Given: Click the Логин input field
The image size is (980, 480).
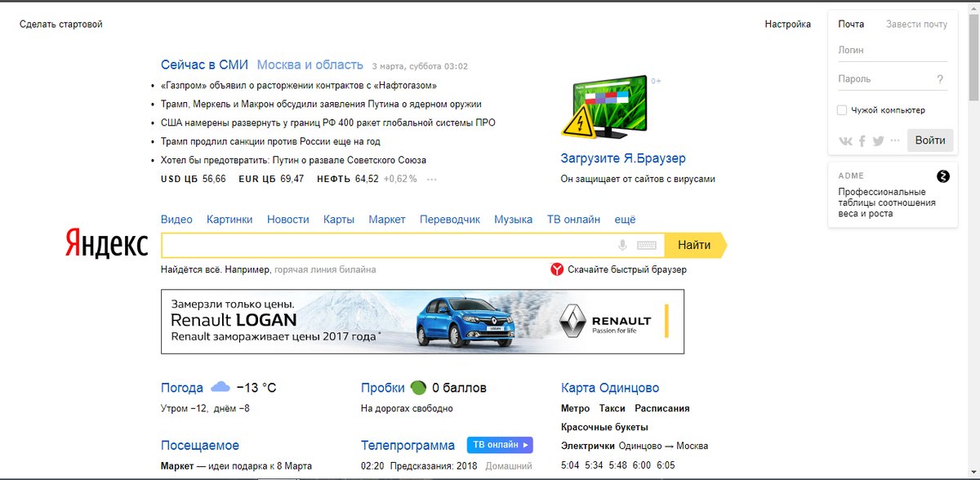Looking at the screenshot, I should point(893,51).
